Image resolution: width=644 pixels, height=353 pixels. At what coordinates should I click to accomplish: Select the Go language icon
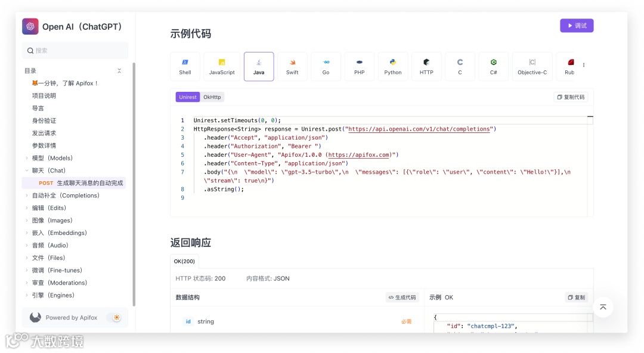326,62
